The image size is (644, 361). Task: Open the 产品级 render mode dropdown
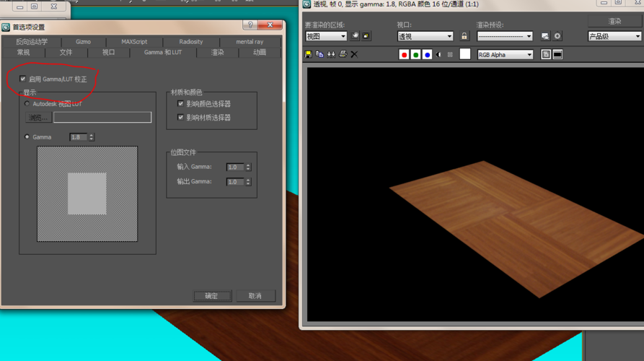614,36
